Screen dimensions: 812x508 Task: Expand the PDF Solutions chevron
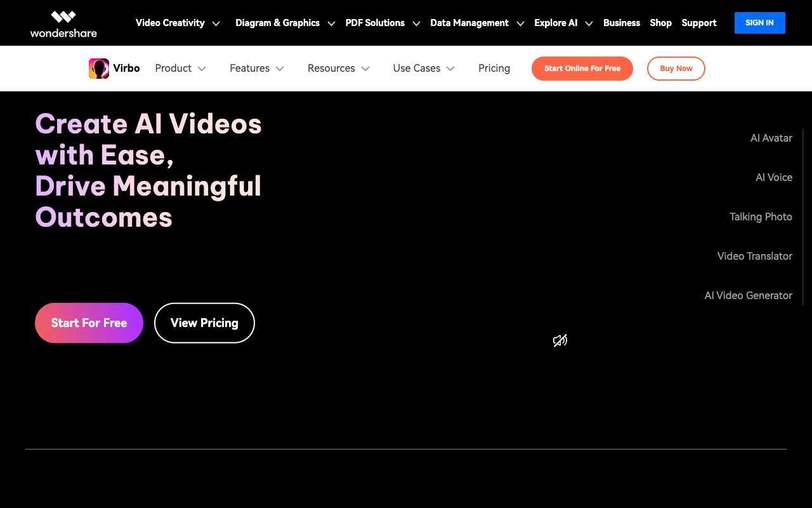pyautogui.click(x=416, y=23)
